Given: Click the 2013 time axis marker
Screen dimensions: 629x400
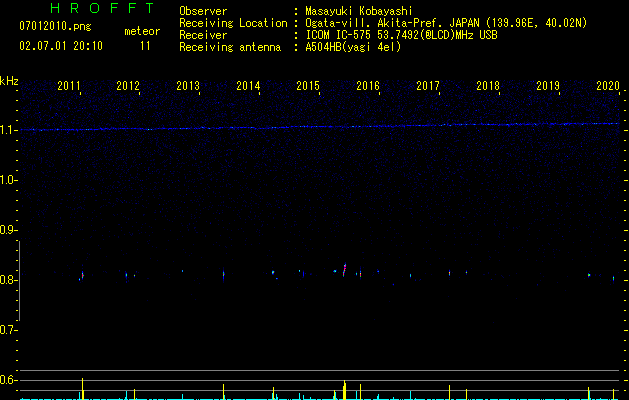Looking at the screenshot, I should tap(188, 86).
